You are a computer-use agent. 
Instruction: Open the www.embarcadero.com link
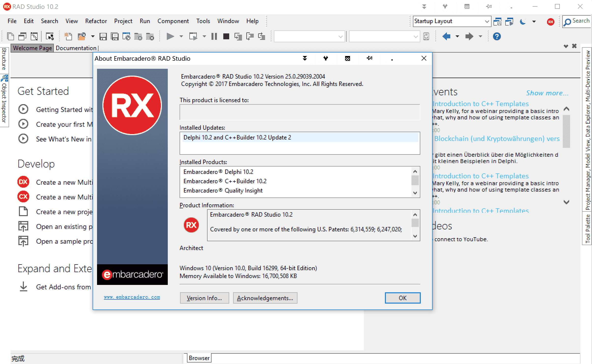pyautogui.click(x=132, y=297)
